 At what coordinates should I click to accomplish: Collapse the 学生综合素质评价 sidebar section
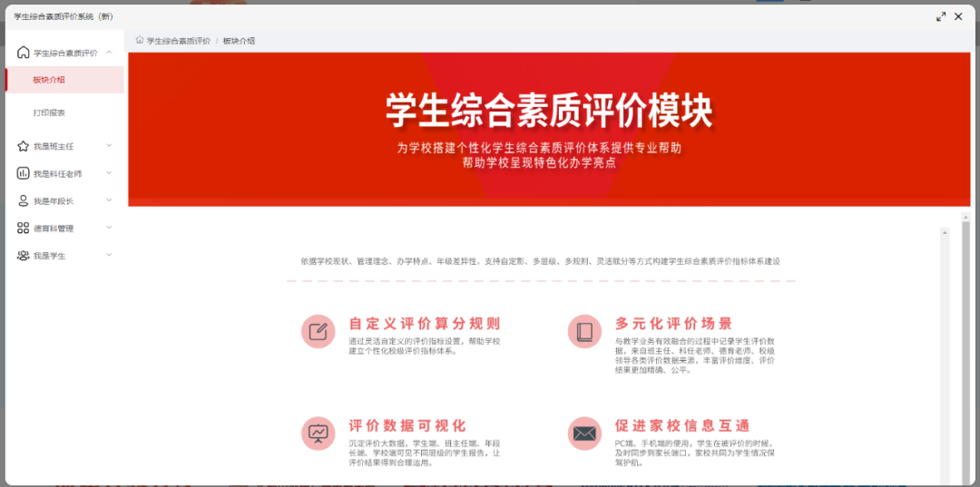109,53
